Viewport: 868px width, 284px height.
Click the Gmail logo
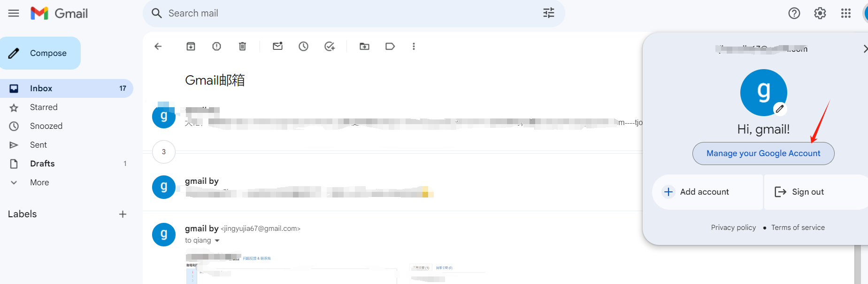(59, 13)
